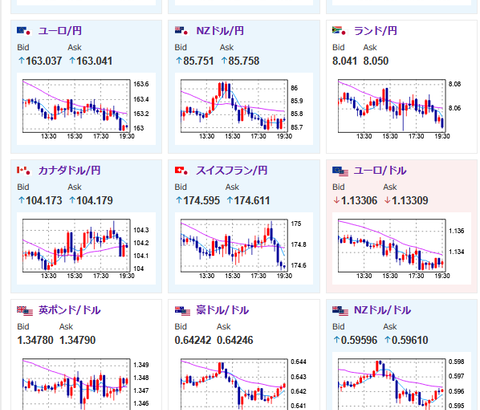
Task: Open the ユーロ/円 pair link
Action: coord(60,31)
